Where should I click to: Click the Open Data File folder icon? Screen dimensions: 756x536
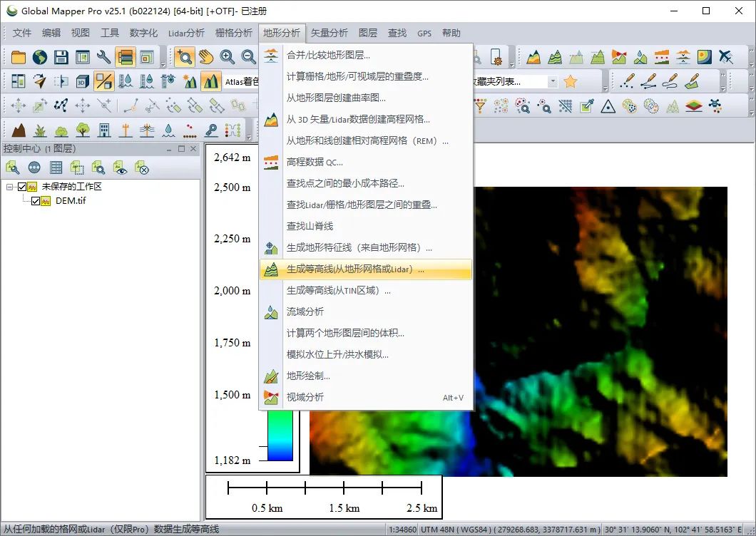click(19, 57)
